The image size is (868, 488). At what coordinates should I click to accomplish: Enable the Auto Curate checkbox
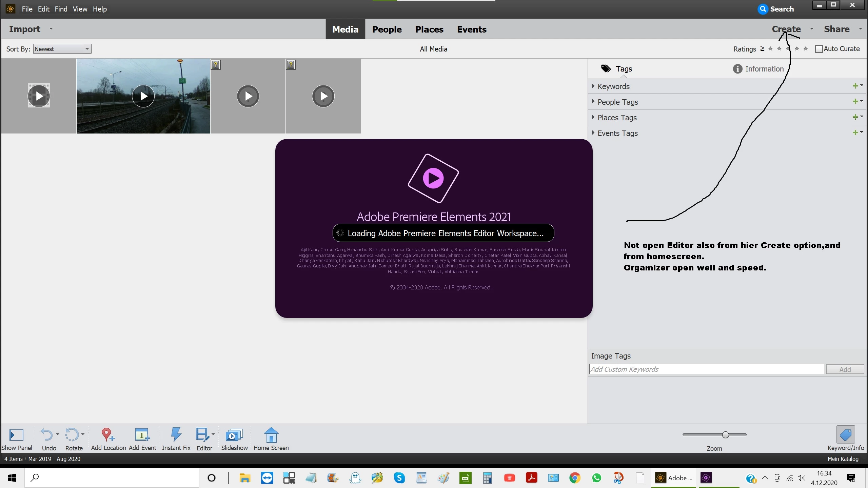coord(819,49)
